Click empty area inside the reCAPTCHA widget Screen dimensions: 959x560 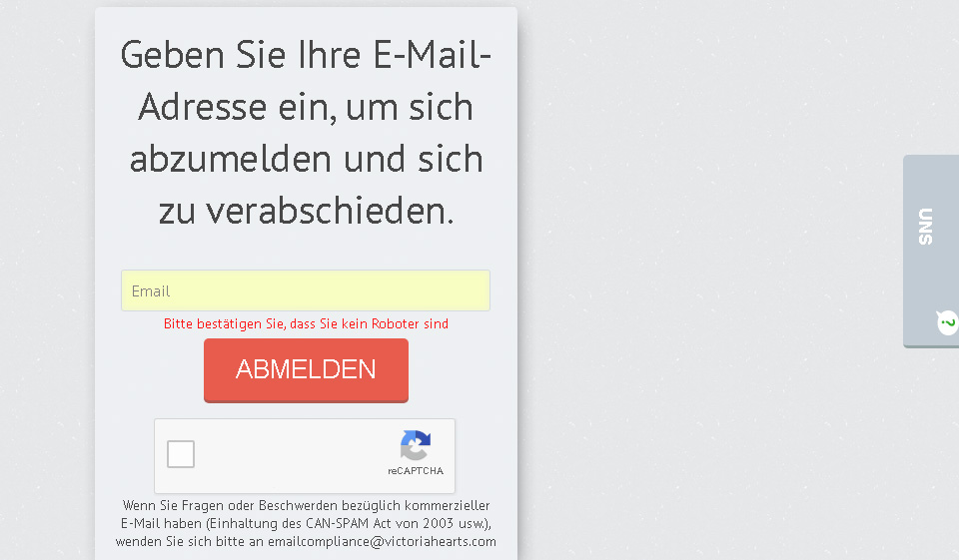[294, 455]
